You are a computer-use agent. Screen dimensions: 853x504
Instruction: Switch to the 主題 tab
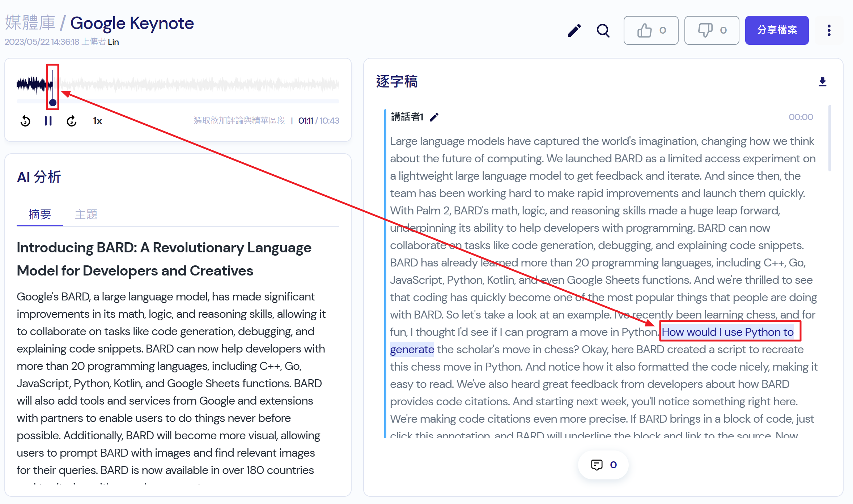tap(86, 214)
